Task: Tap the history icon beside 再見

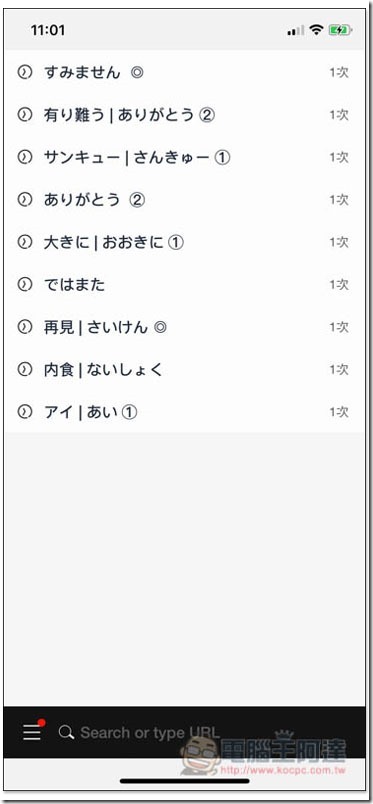Action: click(x=24, y=327)
